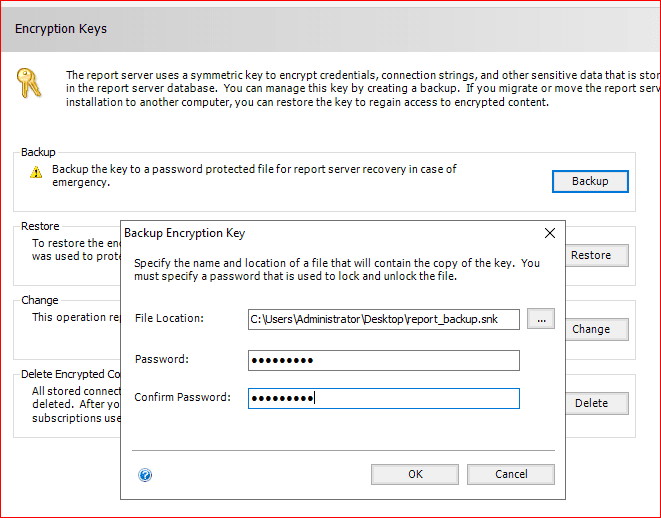Click the Backup button
Screen dimensions: 661x518
point(589,181)
